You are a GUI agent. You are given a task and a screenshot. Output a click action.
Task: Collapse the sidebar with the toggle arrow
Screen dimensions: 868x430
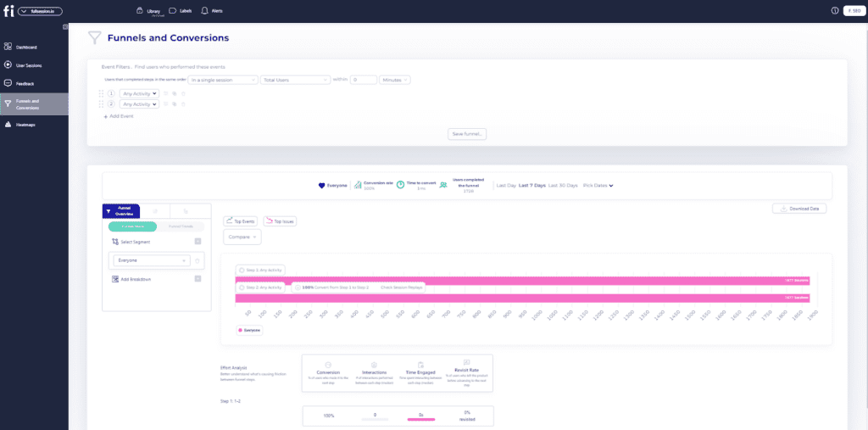point(64,27)
